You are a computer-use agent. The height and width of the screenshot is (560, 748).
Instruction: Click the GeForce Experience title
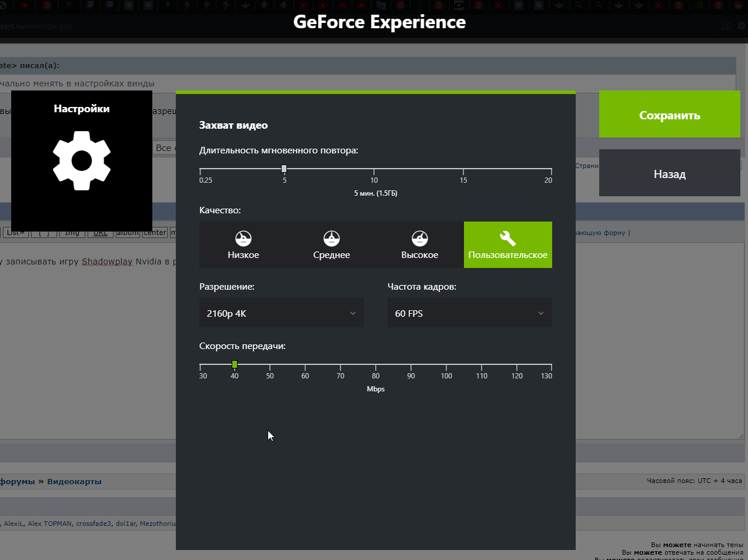pos(379,22)
